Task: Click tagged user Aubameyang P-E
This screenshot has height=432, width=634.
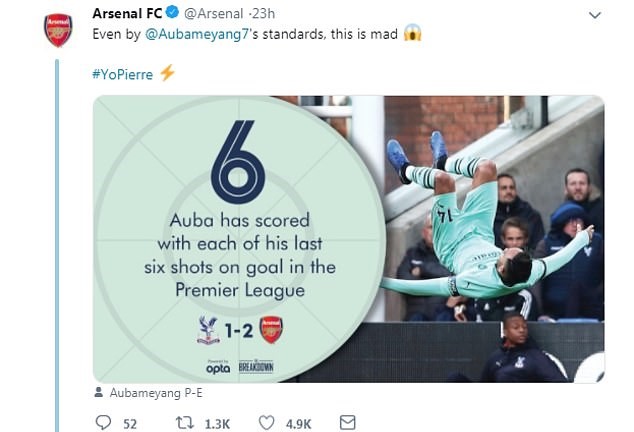Action: coord(146,393)
